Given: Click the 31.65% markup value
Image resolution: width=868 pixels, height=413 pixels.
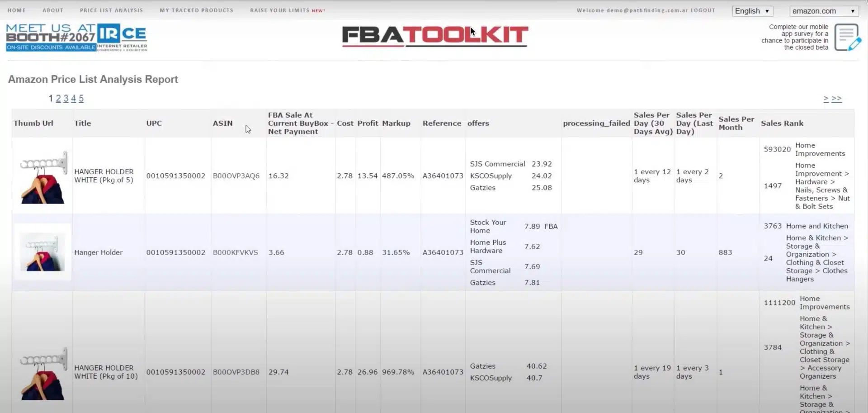Looking at the screenshot, I should click(396, 252).
